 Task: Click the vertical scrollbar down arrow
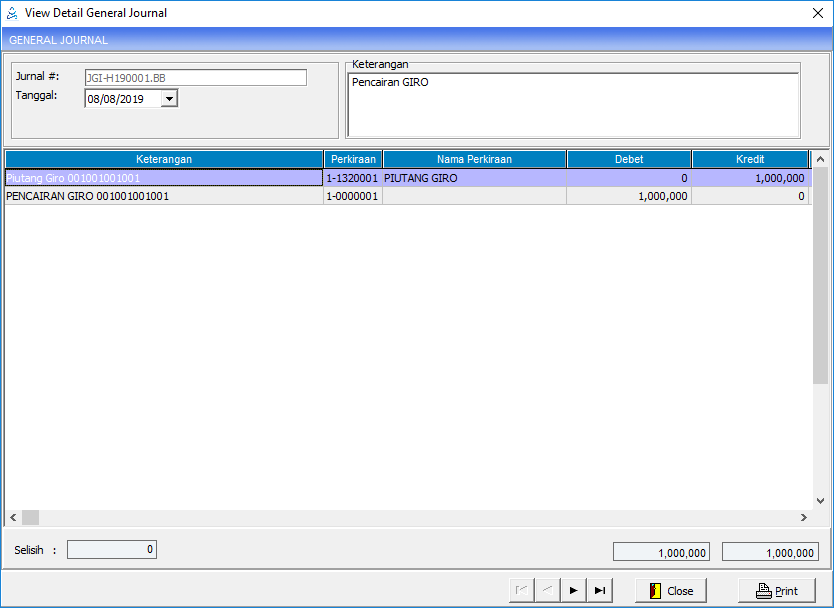tap(820, 501)
